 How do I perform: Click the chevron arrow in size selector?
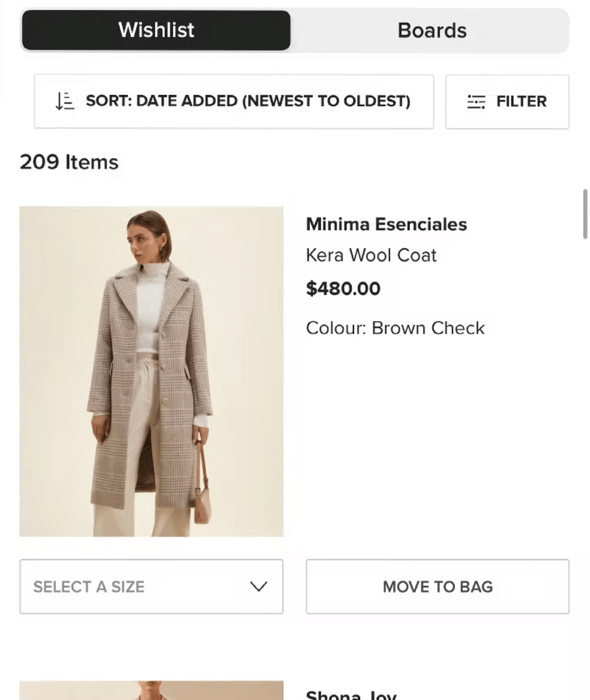258,586
